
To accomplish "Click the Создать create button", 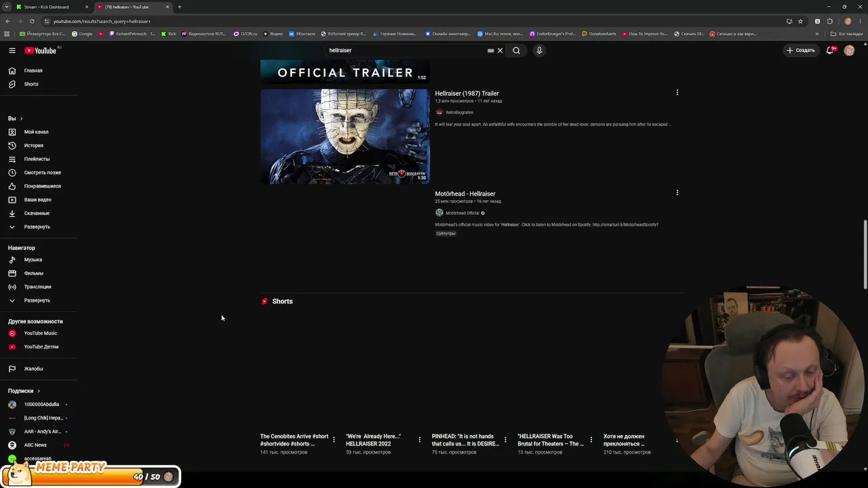I will pyautogui.click(x=800, y=50).
